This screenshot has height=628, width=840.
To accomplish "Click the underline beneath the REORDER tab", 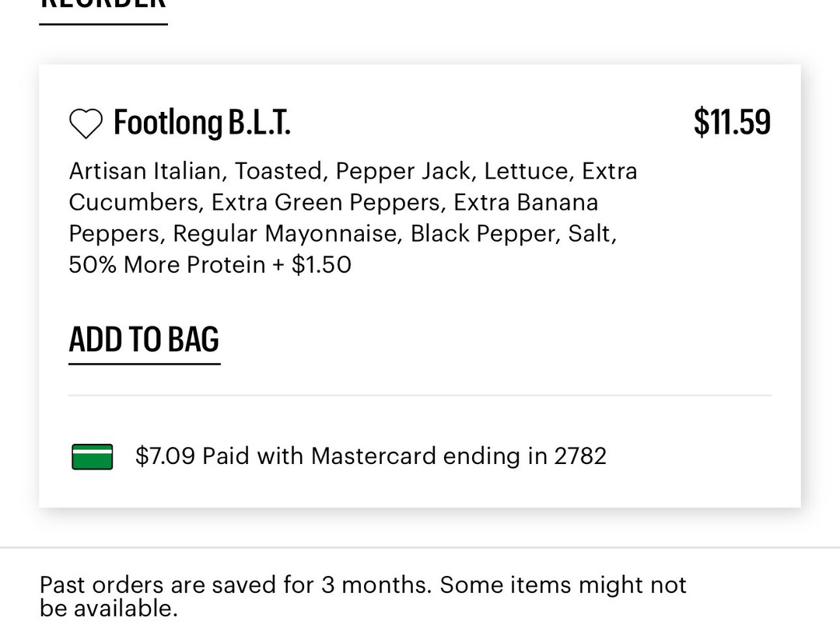I will (103, 24).
